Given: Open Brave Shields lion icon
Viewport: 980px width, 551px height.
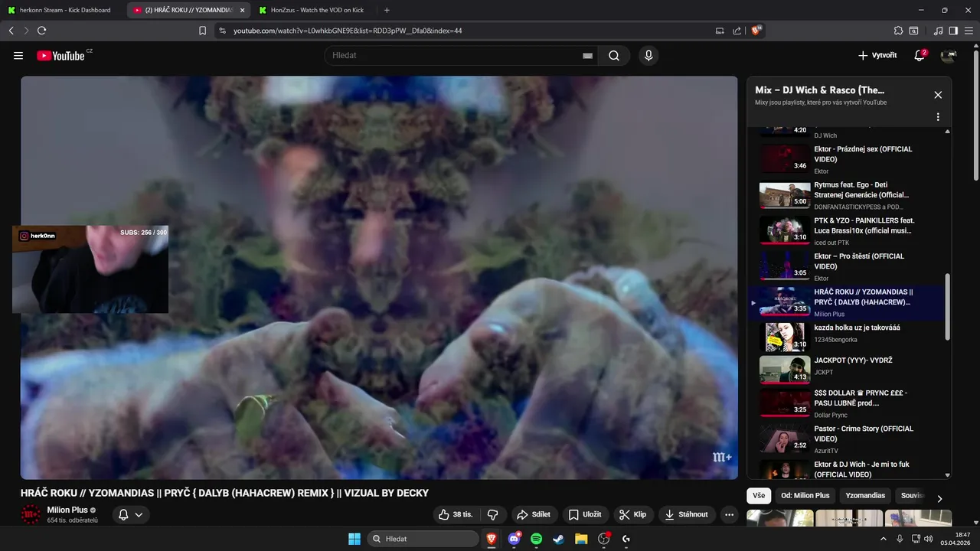Looking at the screenshot, I should 756,31.
